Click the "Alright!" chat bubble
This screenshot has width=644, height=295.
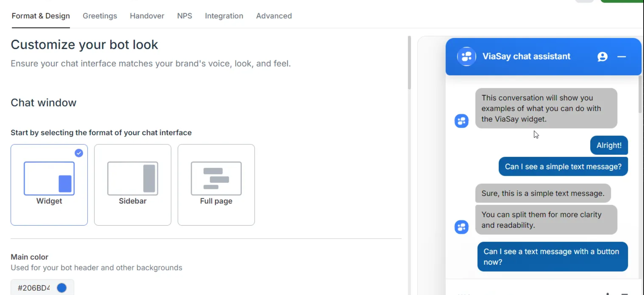pos(609,145)
